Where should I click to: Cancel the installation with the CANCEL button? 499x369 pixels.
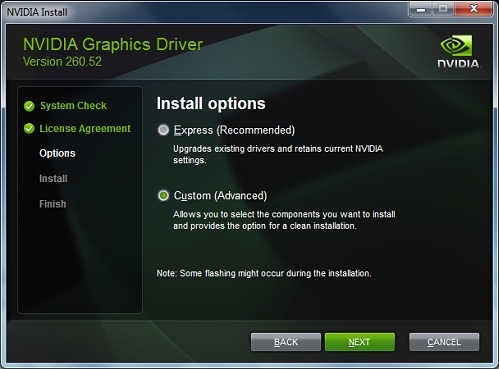(x=444, y=342)
